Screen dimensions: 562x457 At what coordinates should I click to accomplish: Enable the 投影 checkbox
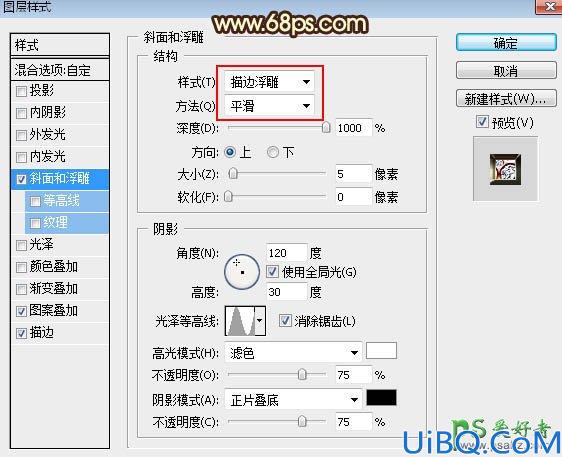[x=22, y=91]
